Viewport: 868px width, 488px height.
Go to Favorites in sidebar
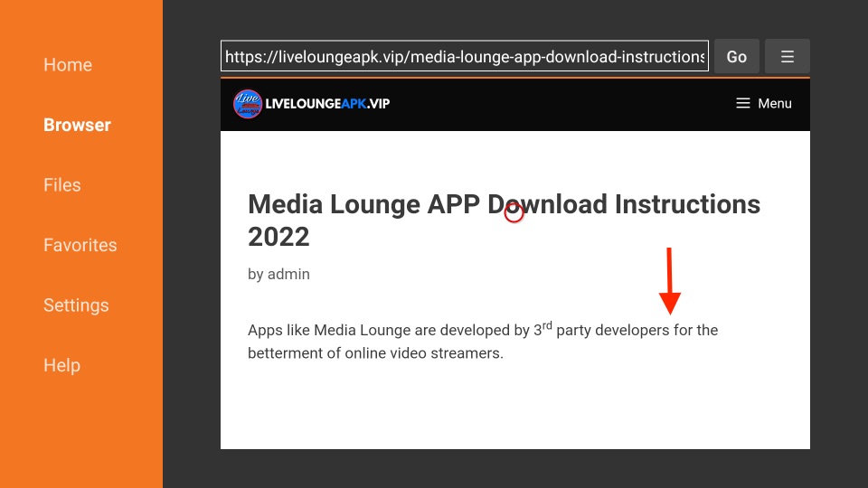point(80,245)
